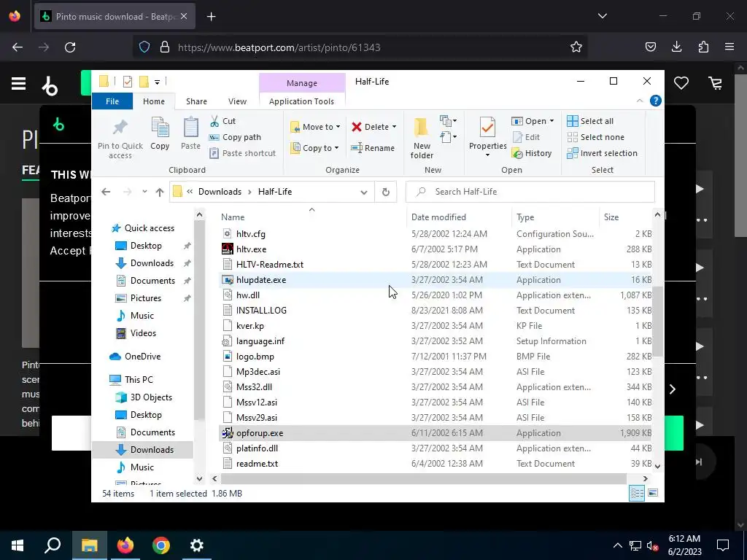This screenshot has width=747, height=560.
Task: Open Beatport cart icon
Action: click(x=716, y=83)
